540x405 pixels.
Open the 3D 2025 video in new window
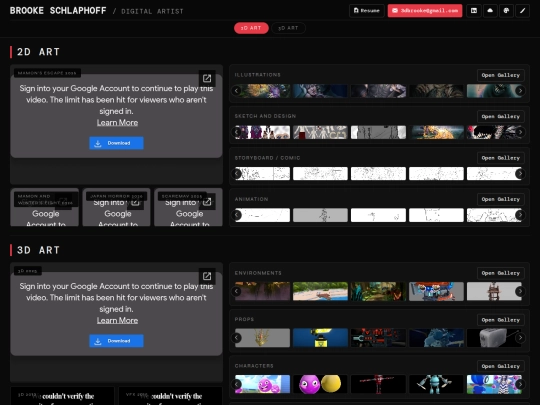tap(207, 276)
